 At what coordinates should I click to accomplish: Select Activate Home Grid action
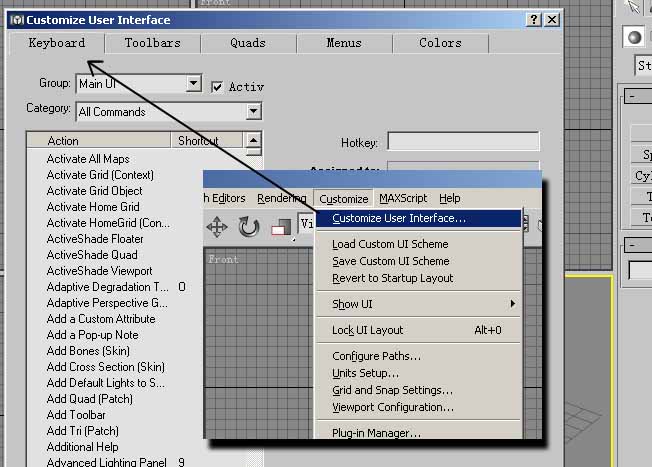(93, 207)
